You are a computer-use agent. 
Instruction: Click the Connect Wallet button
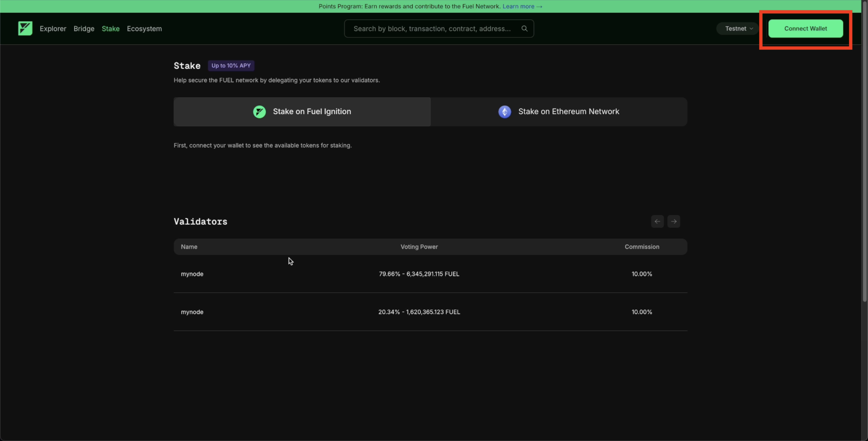pyautogui.click(x=805, y=29)
